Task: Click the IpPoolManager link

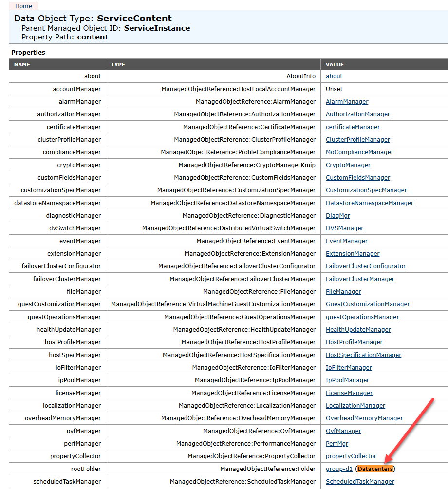Action: pyautogui.click(x=347, y=380)
